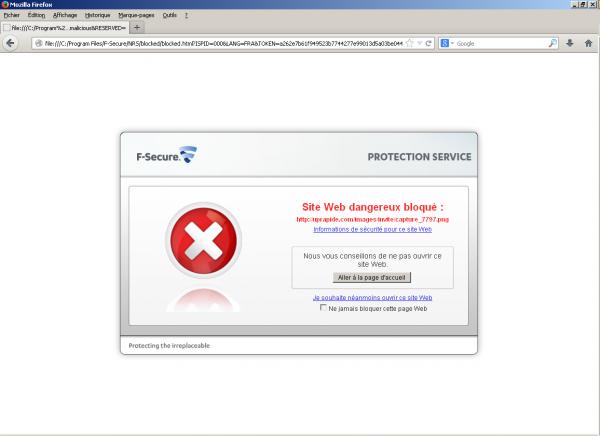Check Ne jamais bloquer cette page Web
600x436 pixels.
point(323,308)
